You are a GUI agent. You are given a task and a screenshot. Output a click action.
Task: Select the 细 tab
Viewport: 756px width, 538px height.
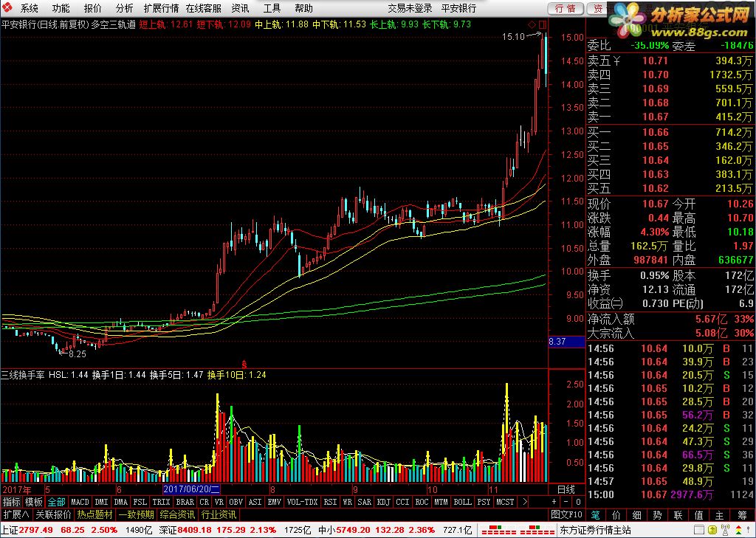pos(637,515)
